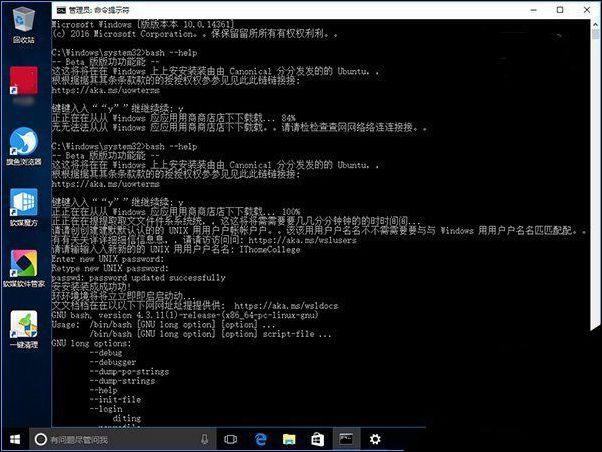Viewport: 602px width, 452px height.
Task: Open the Recycle Bin desktop icon
Action: click(x=24, y=24)
